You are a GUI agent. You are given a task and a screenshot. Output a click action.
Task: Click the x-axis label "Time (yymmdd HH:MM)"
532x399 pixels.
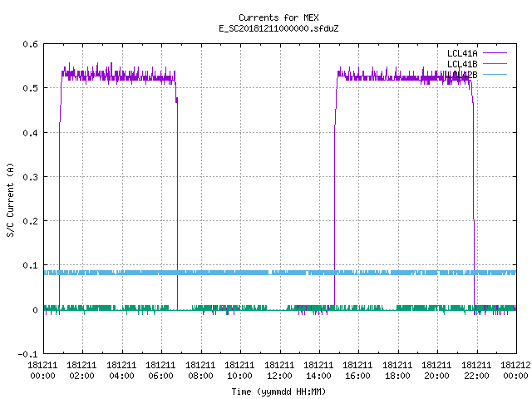click(278, 392)
